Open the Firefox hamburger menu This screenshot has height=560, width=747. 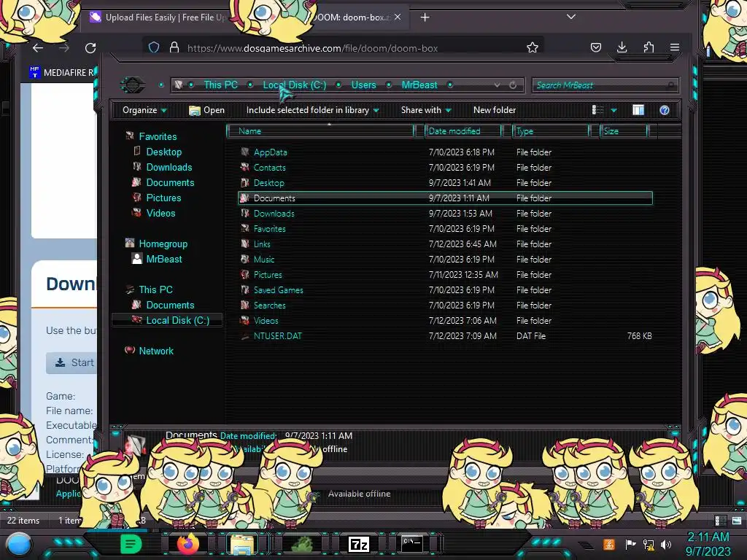tap(675, 47)
